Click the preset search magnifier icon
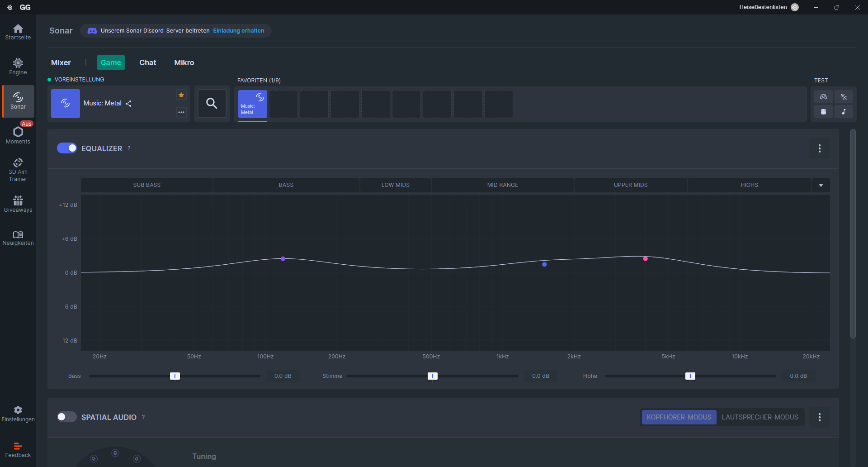Viewport: 868px width, 467px height. coord(212,104)
